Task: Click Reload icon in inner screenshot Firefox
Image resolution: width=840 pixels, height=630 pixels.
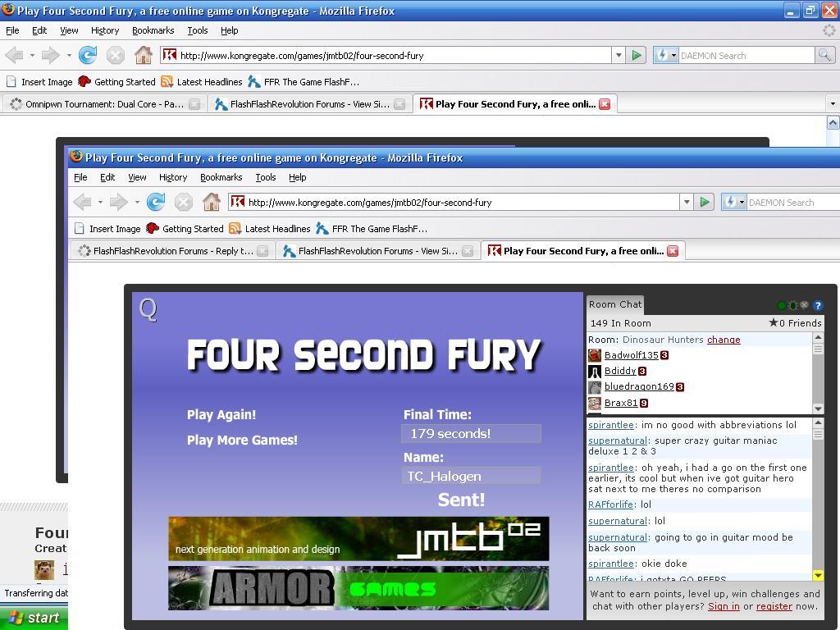Action: [x=155, y=202]
